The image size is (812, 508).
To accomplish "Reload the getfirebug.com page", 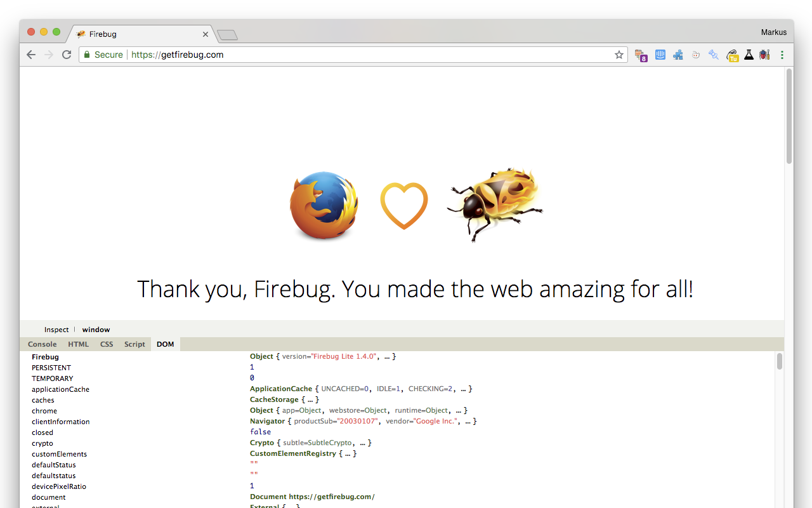I will click(x=67, y=55).
